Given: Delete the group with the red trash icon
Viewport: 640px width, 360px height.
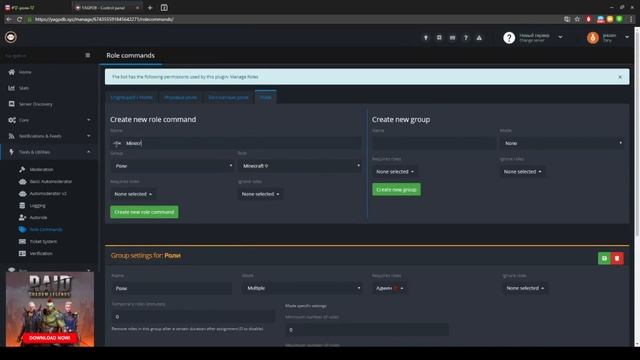Looking at the screenshot, I should (x=617, y=258).
